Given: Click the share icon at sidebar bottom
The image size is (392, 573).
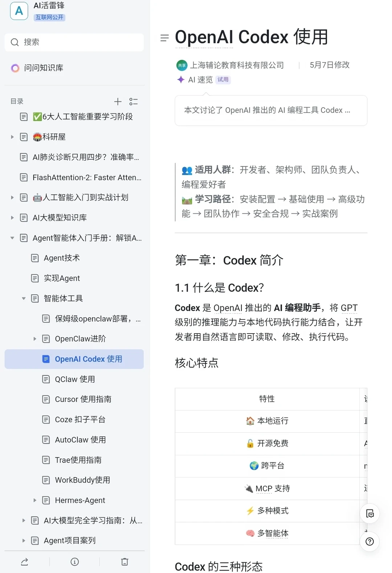Looking at the screenshot, I should pos(25,562).
